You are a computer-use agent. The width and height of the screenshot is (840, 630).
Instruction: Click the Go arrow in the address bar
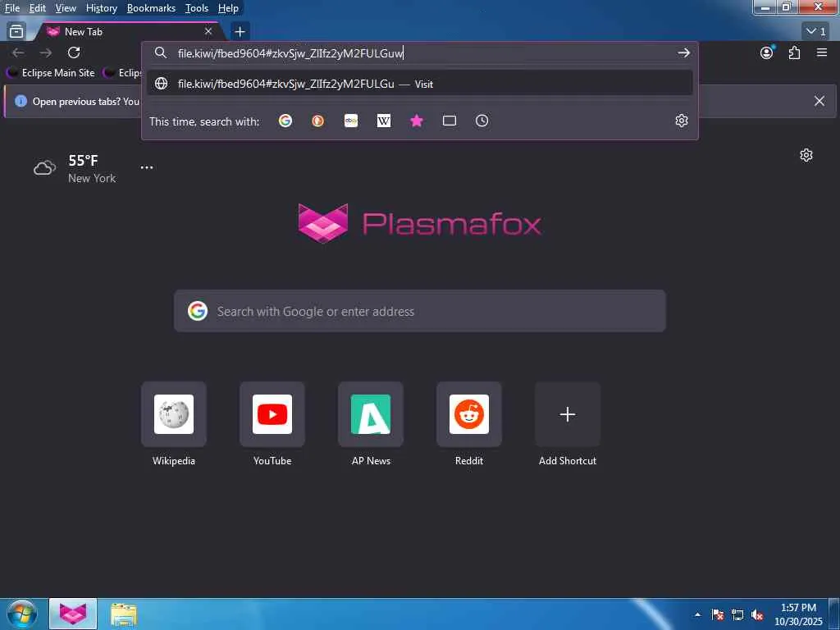click(683, 52)
